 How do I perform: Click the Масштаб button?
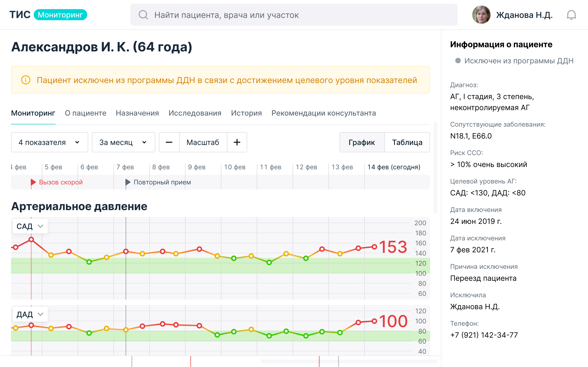(x=203, y=142)
